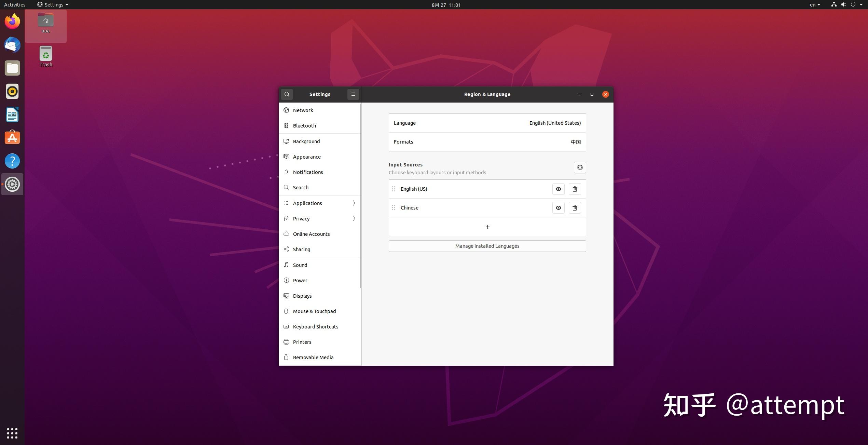Open Ubuntu Software from the dock

coord(12,138)
